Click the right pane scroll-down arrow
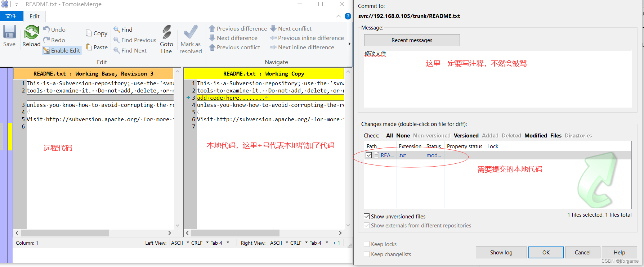Image resolution: width=644 pixels, height=267 pixels. (x=348, y=226)
